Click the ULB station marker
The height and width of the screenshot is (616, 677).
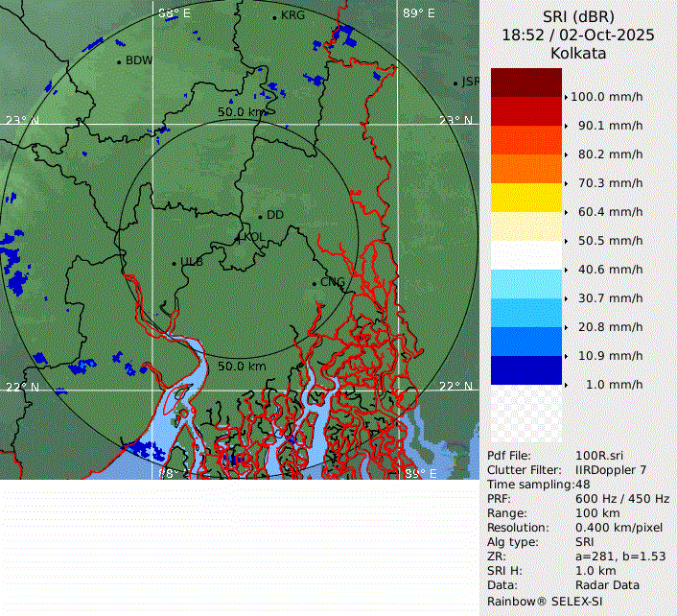coord(174,262)
